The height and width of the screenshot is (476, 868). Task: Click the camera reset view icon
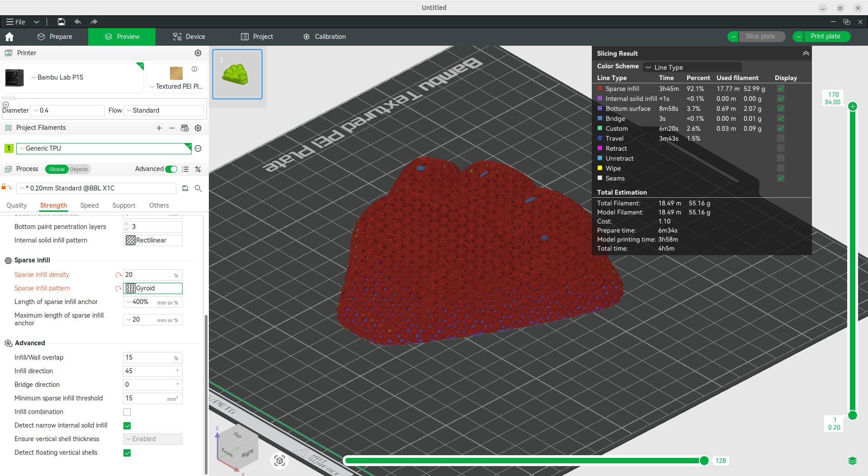[280, 461]
